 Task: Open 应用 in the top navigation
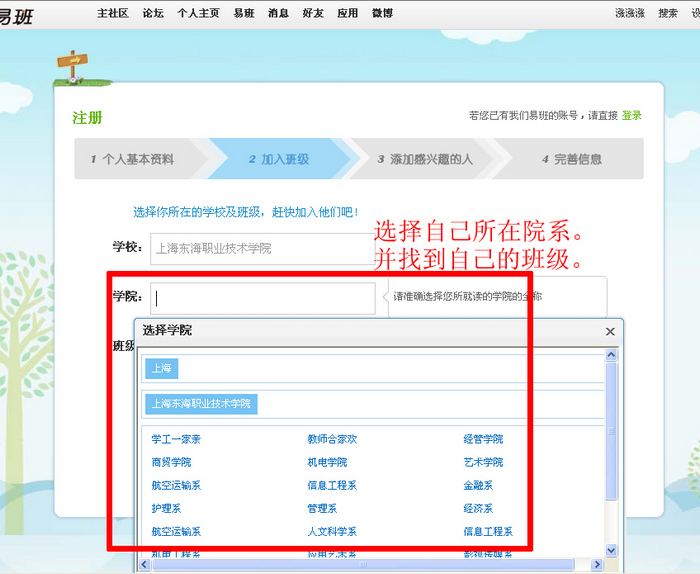click(x=348, y=13)
